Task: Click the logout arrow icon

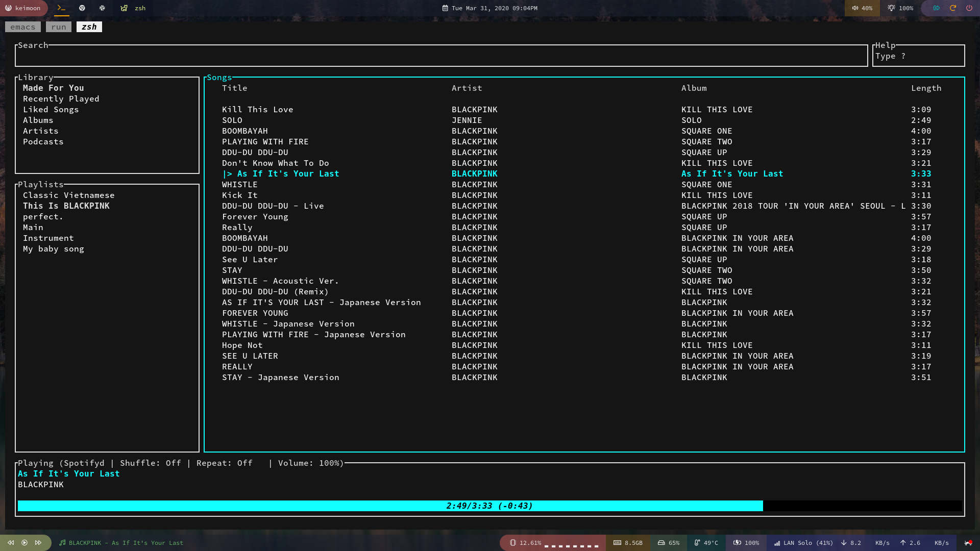Action: pyautogui.click(x=937, y=8)
